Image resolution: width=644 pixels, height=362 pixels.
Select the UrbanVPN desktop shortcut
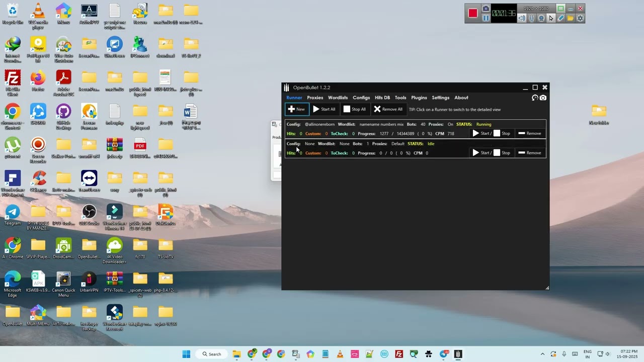[x=89, y=282]
